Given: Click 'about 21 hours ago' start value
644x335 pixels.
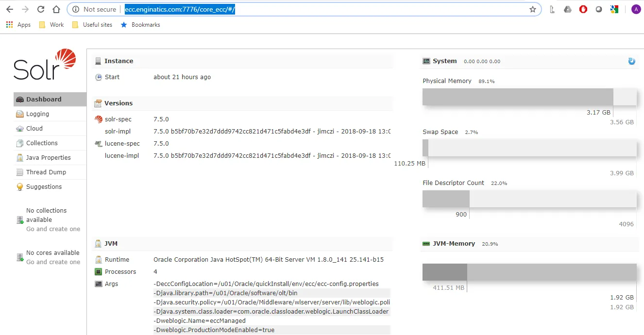Looking at the screenshot, I should (182, 77).
